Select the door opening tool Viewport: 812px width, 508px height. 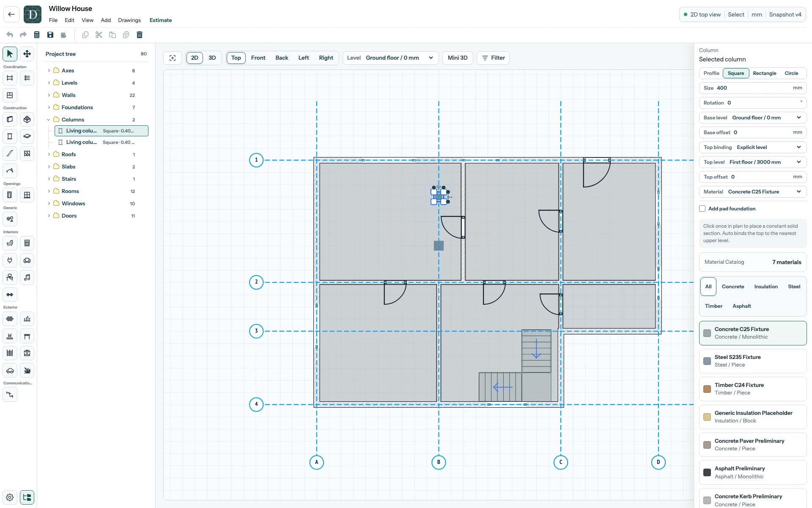(10, 195)
